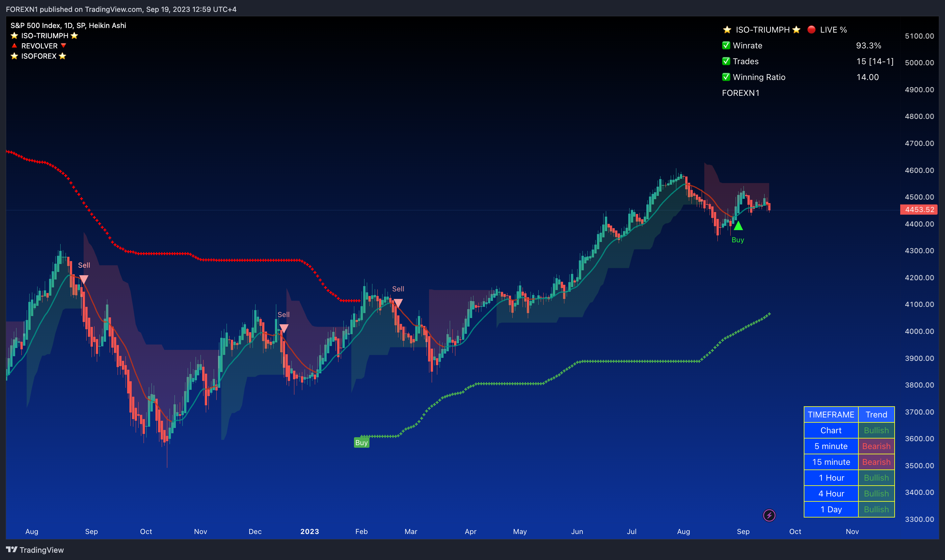Click the Sell marker near late December
Image resolution: width=945 pixels, height=560 pixels.
tap(284, 329)
